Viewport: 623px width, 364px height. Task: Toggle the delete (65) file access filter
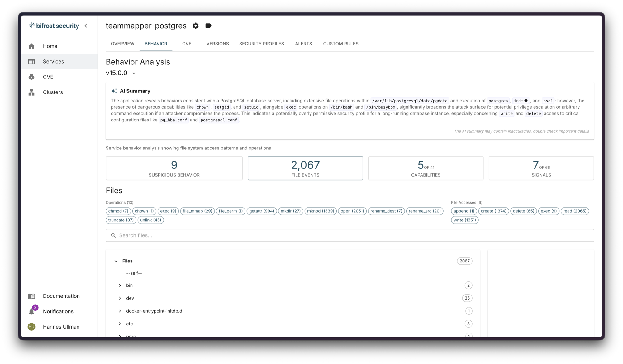524,211
